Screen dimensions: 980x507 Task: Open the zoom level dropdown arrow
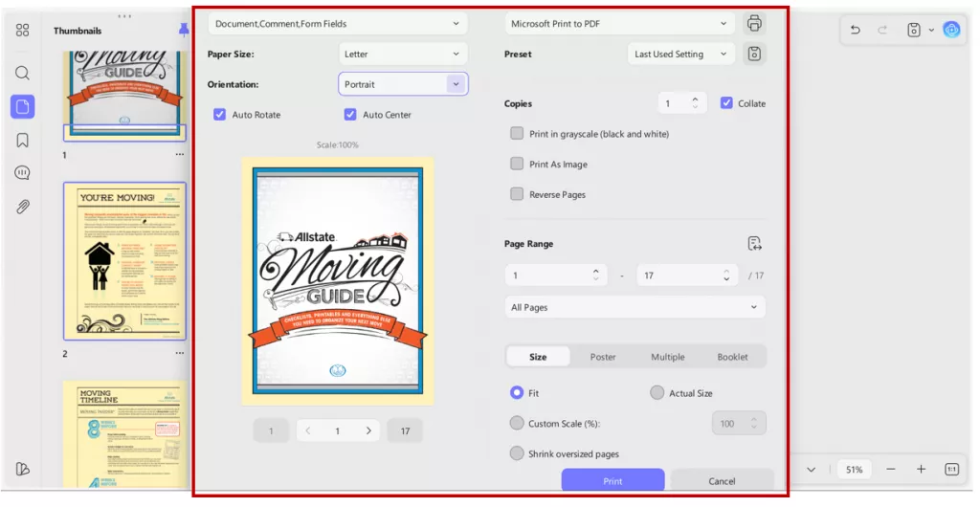coord(812,470)
